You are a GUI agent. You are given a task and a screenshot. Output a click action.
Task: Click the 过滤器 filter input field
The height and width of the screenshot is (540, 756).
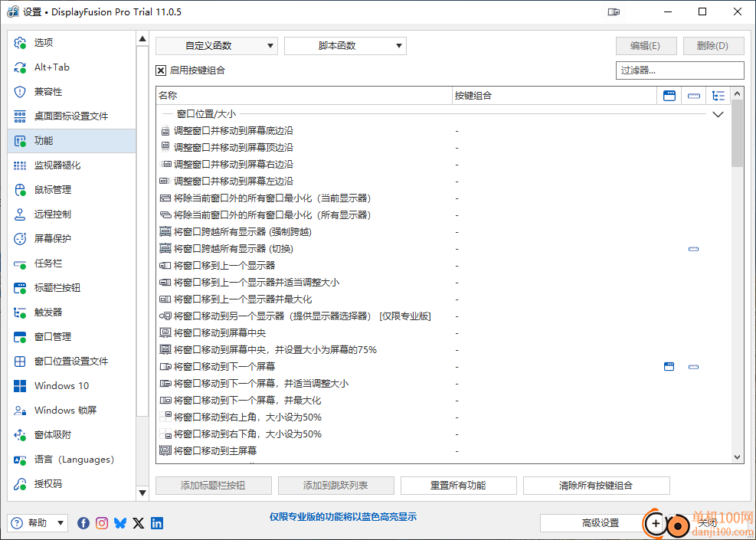pyautogui.click(x=680, y=70)
